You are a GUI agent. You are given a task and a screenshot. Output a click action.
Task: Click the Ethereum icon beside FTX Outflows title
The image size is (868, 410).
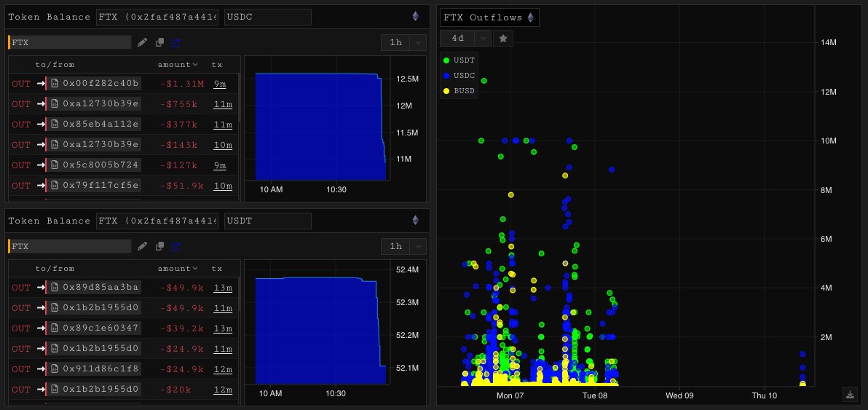530,17
